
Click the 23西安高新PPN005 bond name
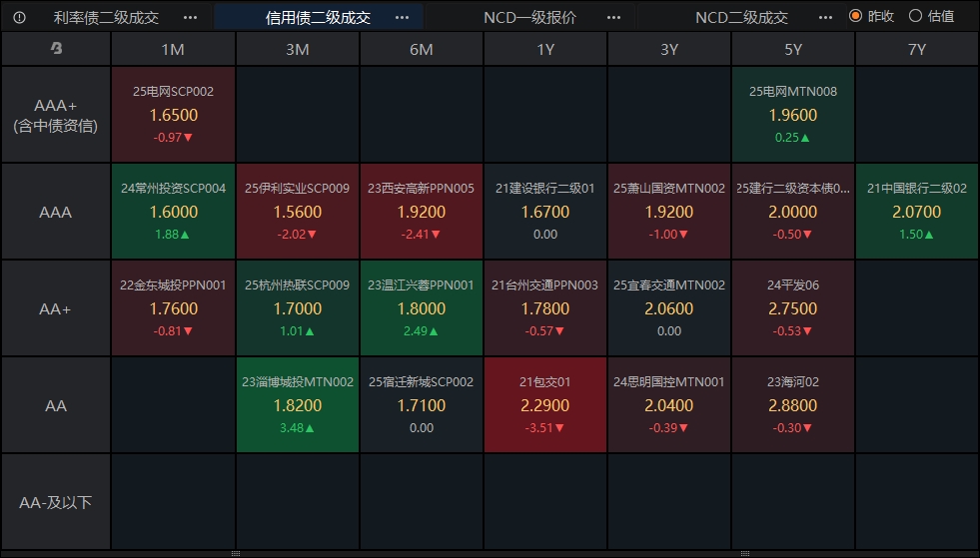pos(422,188)
